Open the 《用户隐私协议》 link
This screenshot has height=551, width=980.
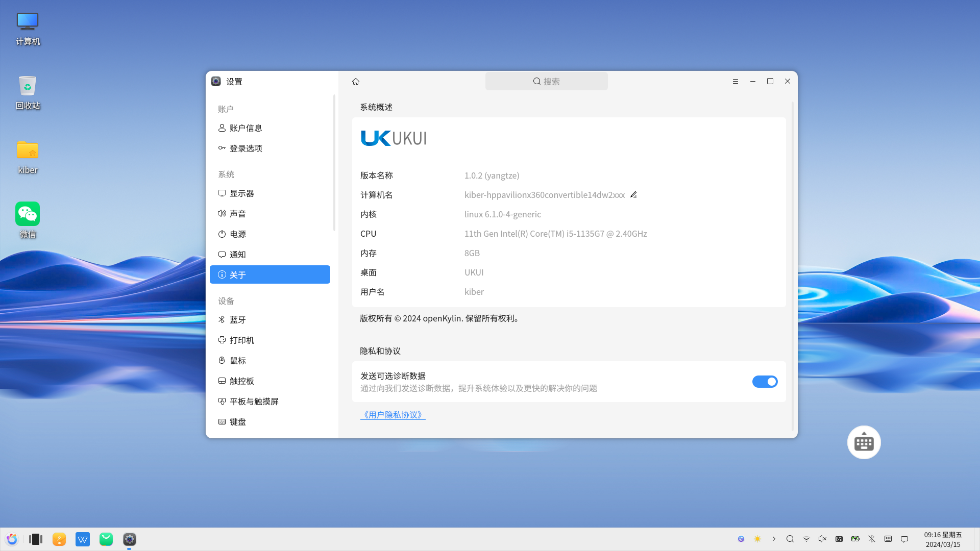point(393,415)
